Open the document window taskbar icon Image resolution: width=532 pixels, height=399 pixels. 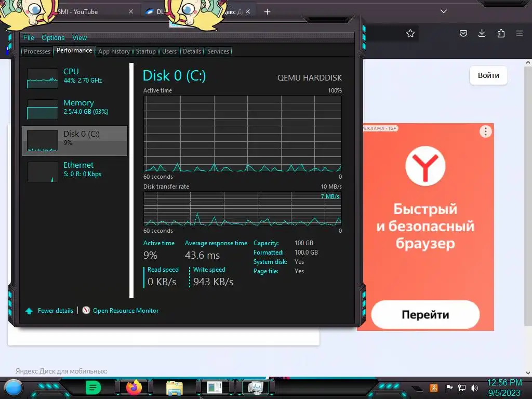(215, 388)
